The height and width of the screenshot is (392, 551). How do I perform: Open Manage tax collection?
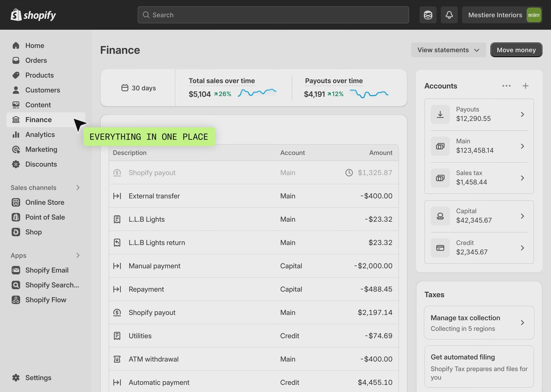coord(479,323)
